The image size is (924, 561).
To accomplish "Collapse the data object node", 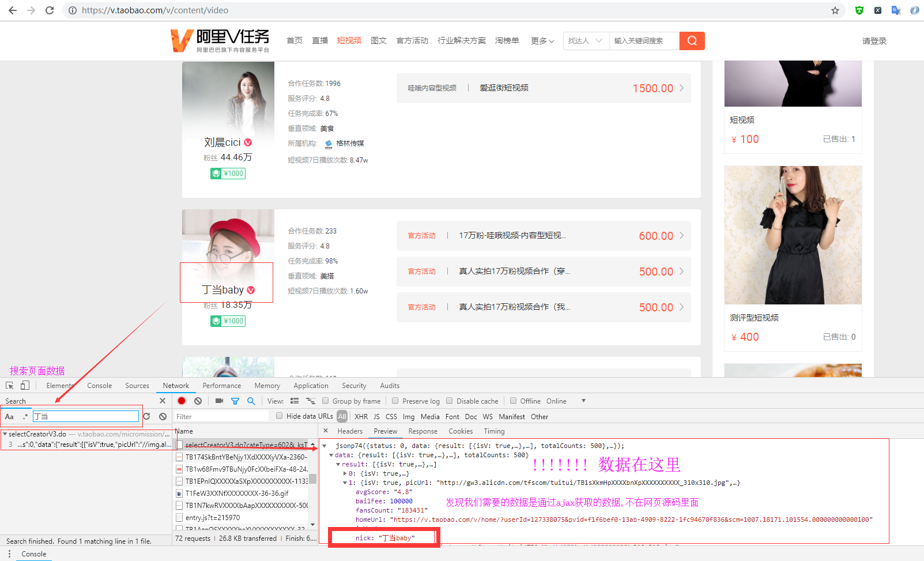I will click(331, 455).
